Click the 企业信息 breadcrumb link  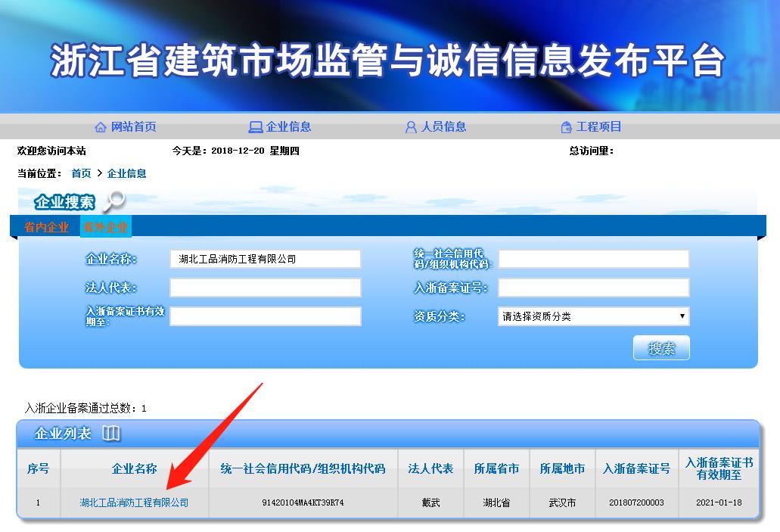point(127,173)
